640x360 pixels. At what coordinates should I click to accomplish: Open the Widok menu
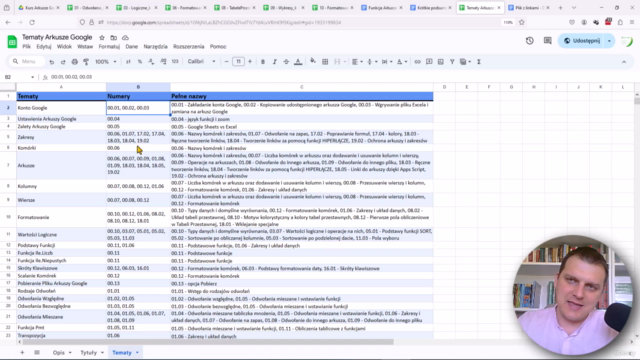(x=64, y=47)
